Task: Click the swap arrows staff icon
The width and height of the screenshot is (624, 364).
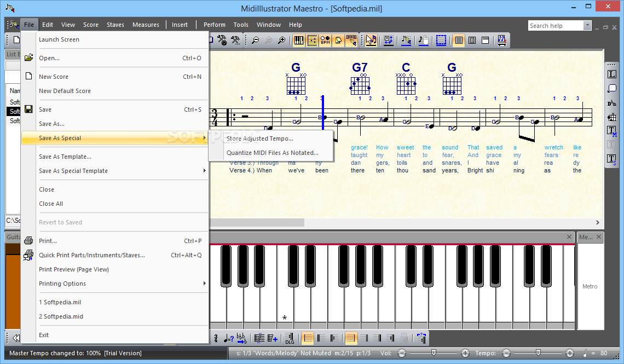Action: [x=389, y=40]
